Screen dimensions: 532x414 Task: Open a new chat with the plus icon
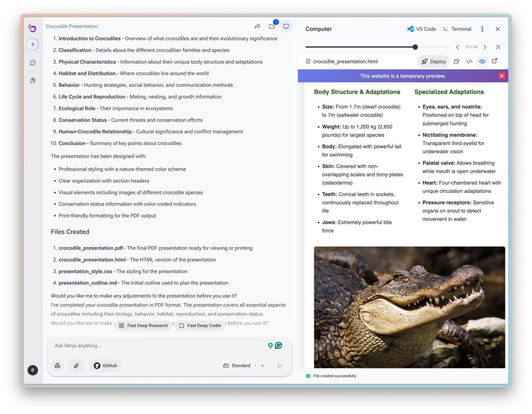click(33, 44)
